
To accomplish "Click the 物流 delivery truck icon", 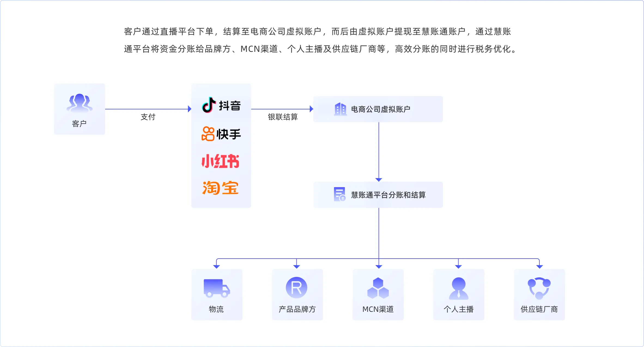I will click(217, 288).
